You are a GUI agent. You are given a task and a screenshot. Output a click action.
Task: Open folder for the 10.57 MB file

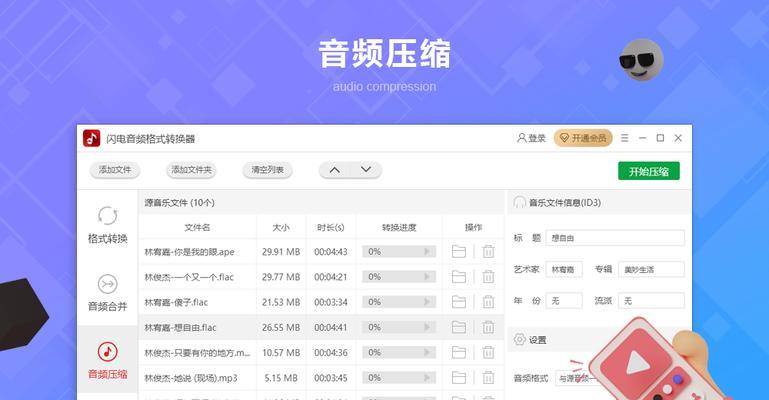(459, 352)
